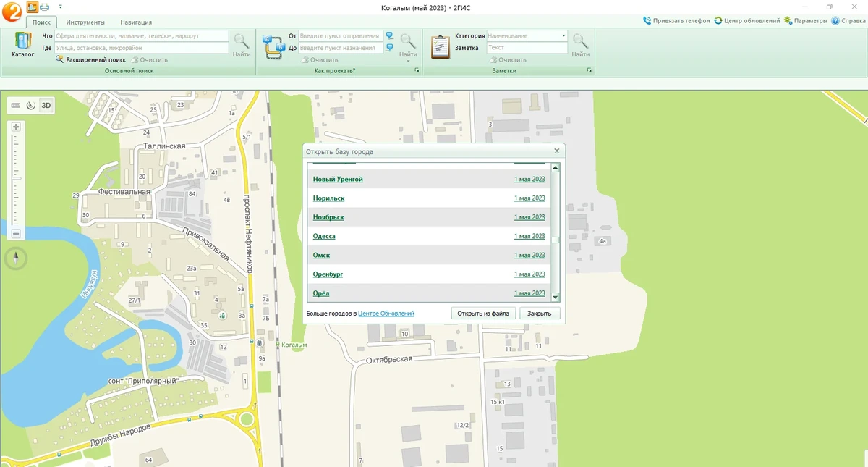Click the print icon in title bar
868x467 pixels.
pyautogui.click(x=44, y=7)
